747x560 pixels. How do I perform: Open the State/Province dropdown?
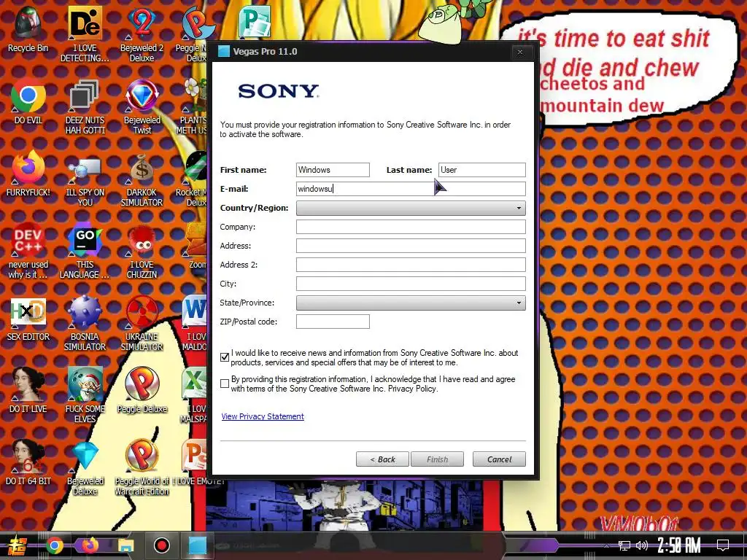point(411,303)
